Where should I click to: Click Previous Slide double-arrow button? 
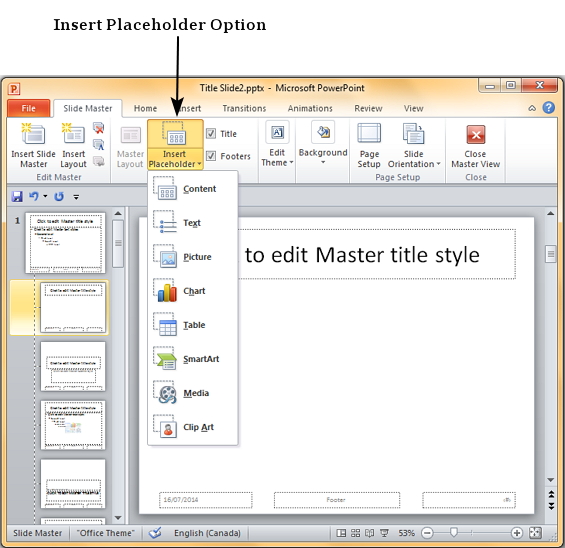pyautogui.click(x=551, y=494)
